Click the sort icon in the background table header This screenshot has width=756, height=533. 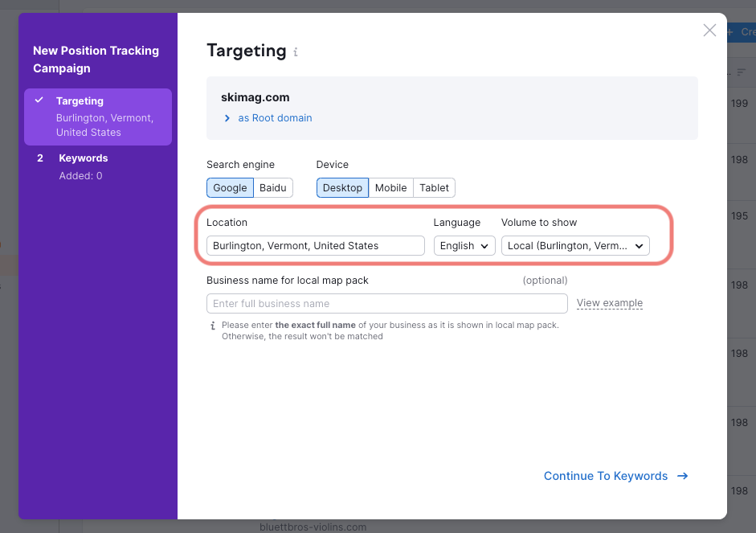click(x=742, y=72)
